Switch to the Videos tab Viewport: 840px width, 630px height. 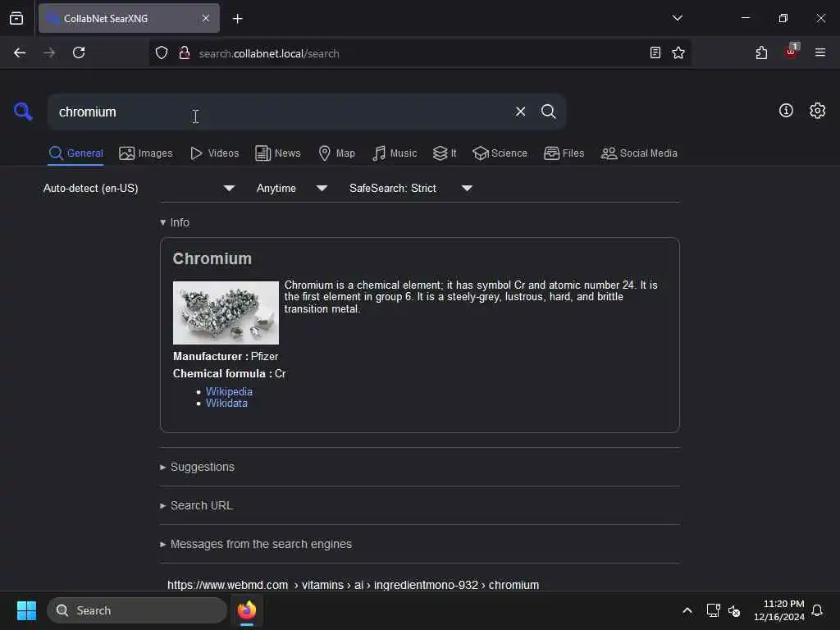[214, 153]
